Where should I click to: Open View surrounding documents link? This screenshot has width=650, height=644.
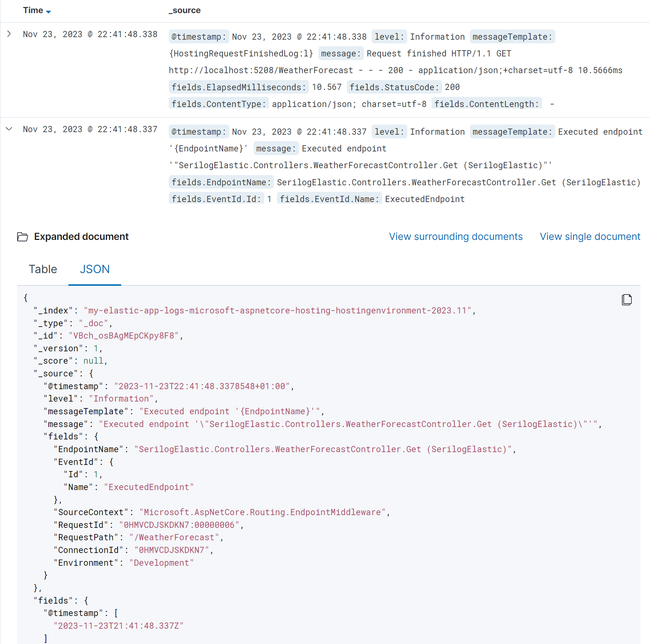456,237
